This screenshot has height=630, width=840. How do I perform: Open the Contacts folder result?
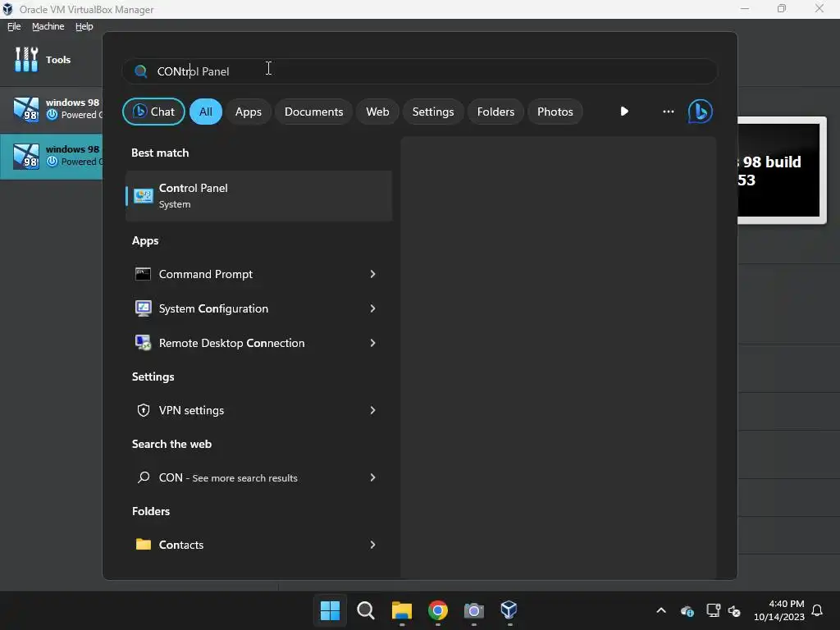258,545
